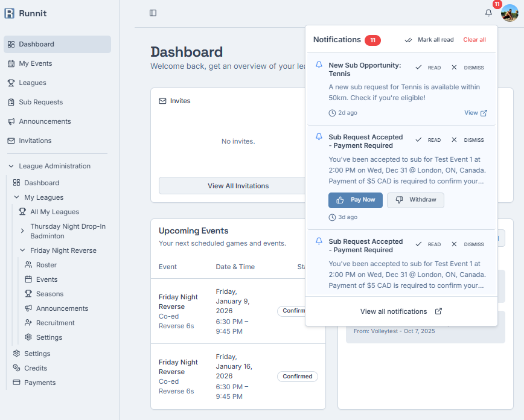Image resolution: width=524 pixels, height=420 pixels.
Task: Dismiss the first Payment Required notification
Action: coord(466,139)
